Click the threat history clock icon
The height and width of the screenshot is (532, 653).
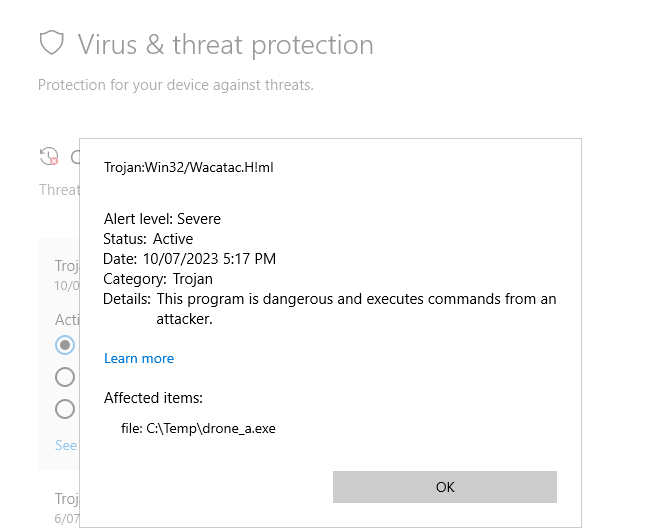pyautogui.click(x=48, y=156)
